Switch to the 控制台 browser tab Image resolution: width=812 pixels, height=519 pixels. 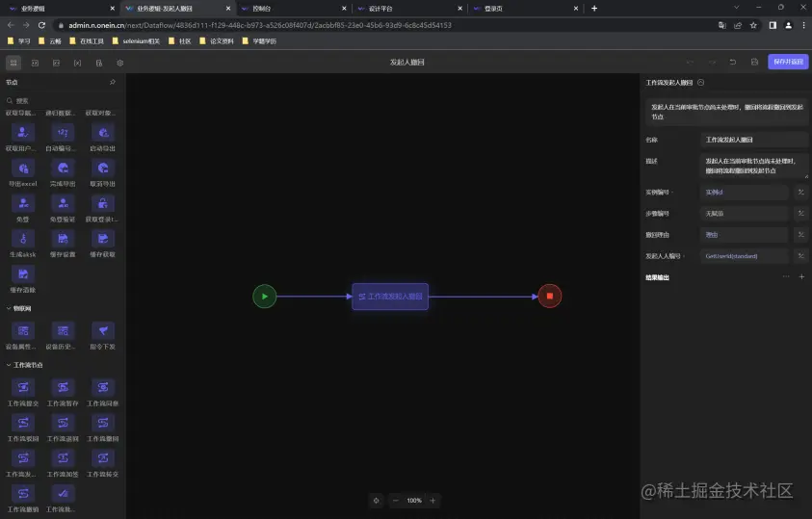pyautogui.click(x=294, y=9)
